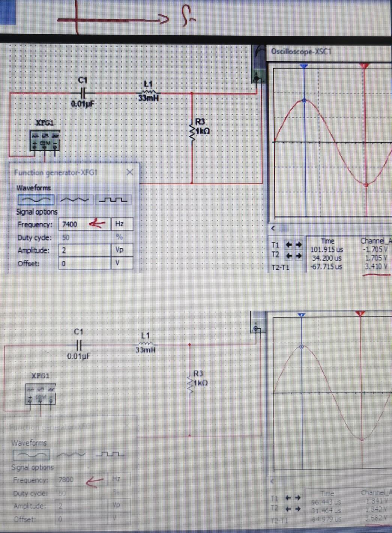Select inductor L1 33mH in the circuit with open dialog
This screenshot has width=392, height=533.
149,92
